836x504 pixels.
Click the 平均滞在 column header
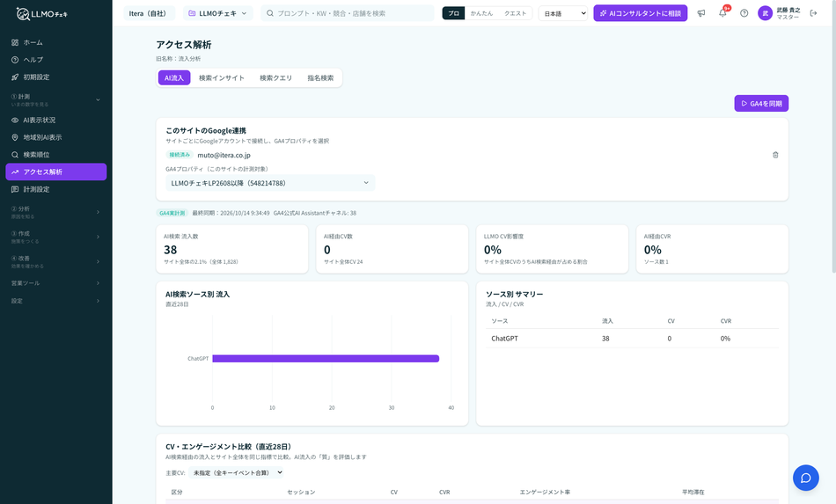pos(693,493)
